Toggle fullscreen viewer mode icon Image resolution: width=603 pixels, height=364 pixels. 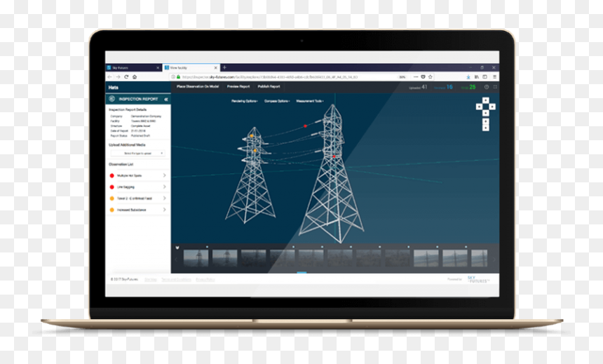[495, 87]
